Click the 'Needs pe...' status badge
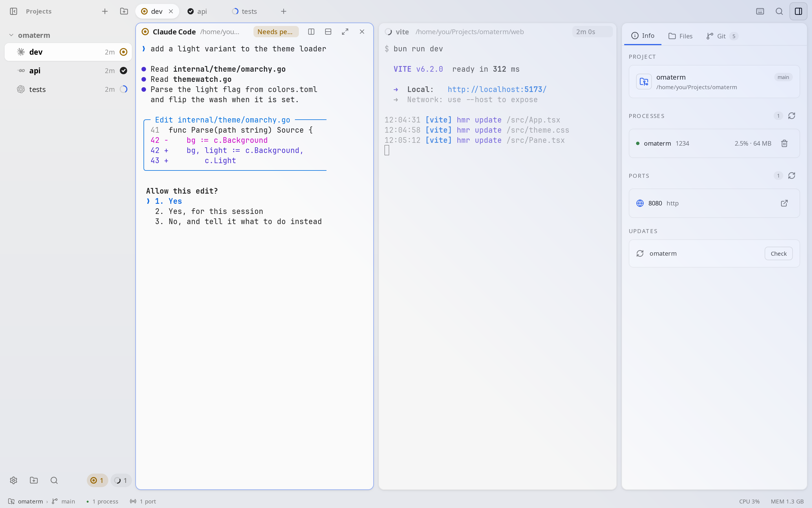 tap(276, 32)
